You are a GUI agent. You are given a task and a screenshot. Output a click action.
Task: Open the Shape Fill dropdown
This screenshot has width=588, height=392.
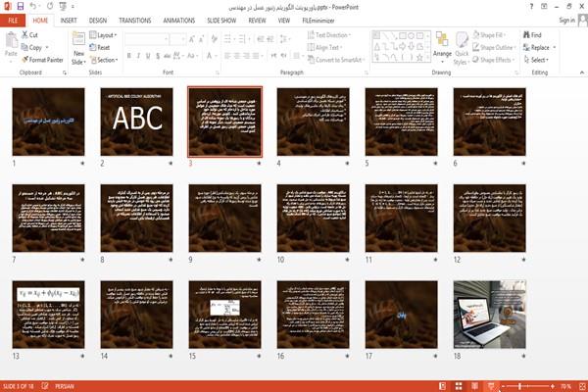click(x=489, y=35)
